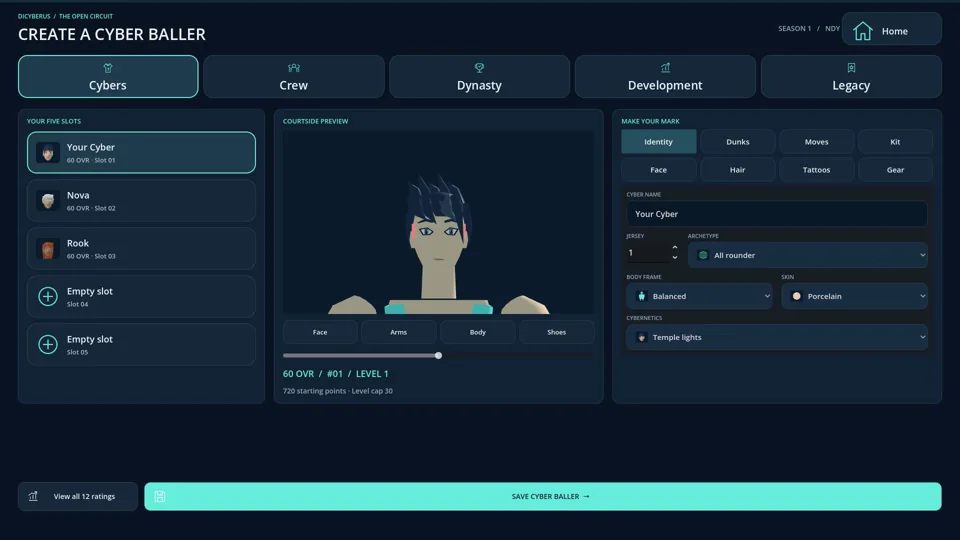Viewport: 960px width, 540px height.
Task: Select the Rook slot
Action: pyautogui.click(x=141, y=249)
